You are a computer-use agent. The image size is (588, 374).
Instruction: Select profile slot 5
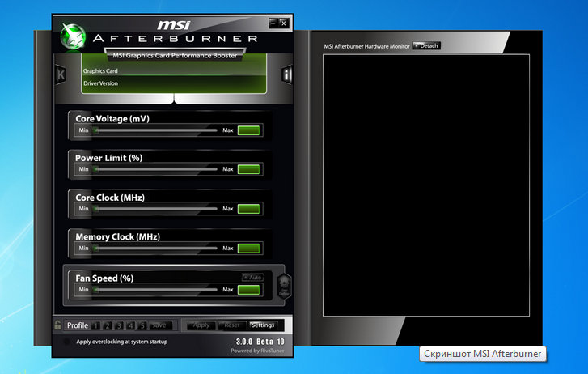(x=142, y=325)
